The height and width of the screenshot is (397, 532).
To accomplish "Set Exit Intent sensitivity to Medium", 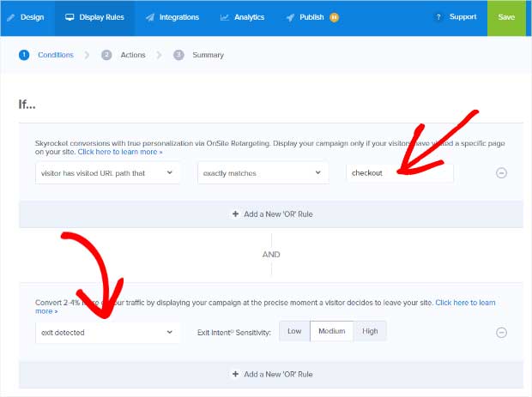I will click(331, 332).
